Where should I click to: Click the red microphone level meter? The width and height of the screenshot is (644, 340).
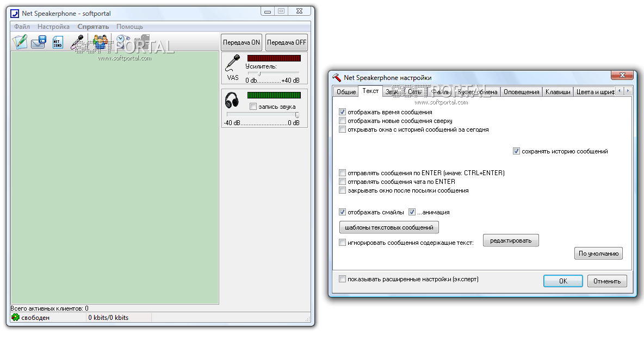(274, 58)
